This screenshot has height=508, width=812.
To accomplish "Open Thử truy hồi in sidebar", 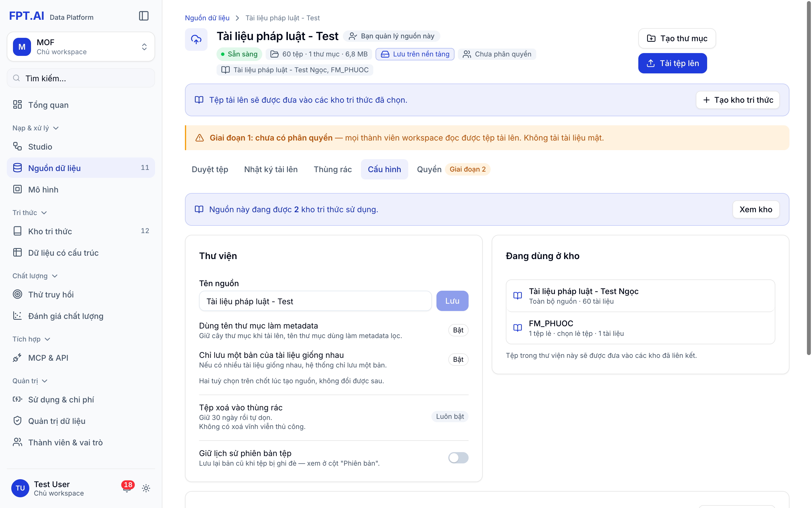I will click(x=81, y=294).
